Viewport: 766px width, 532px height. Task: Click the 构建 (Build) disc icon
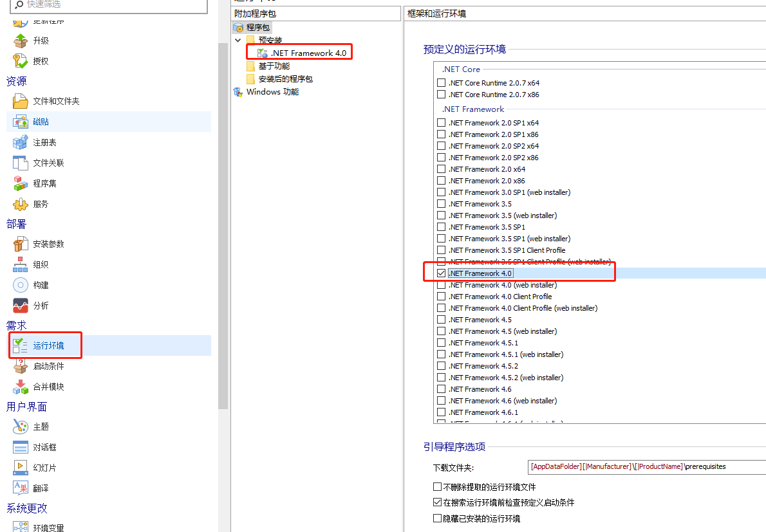click(21, 285)
